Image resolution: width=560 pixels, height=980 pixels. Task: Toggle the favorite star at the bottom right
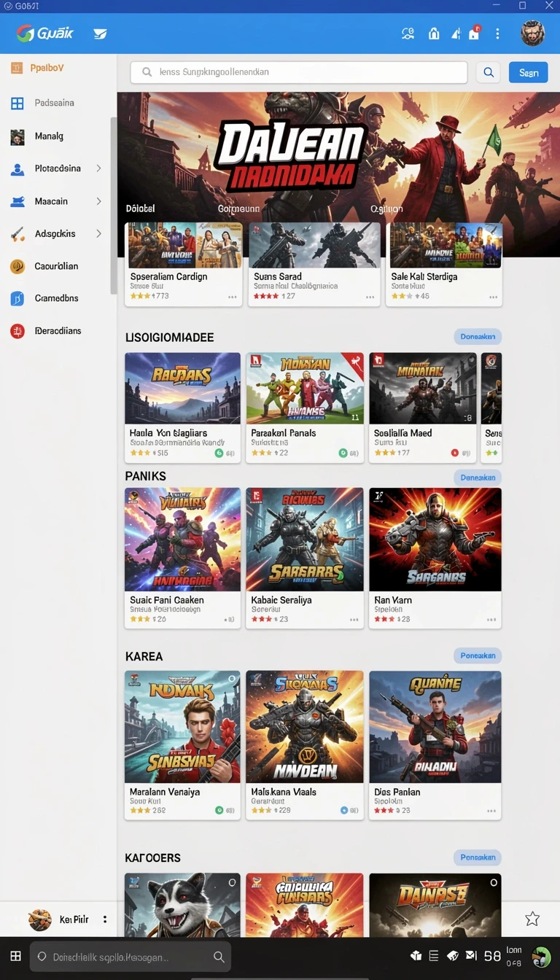532,919
